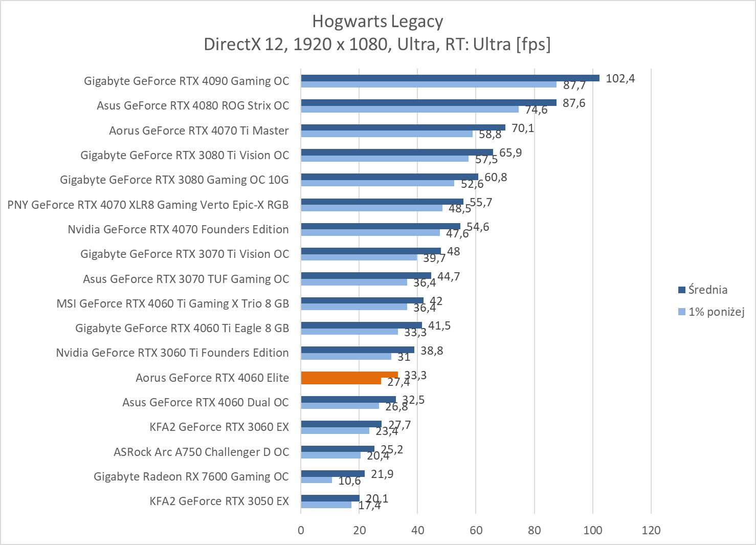756x545 pixels.
Task: Select the RTX 3080 Ti Vision OC average bar
Action: [x=396, y=152]
